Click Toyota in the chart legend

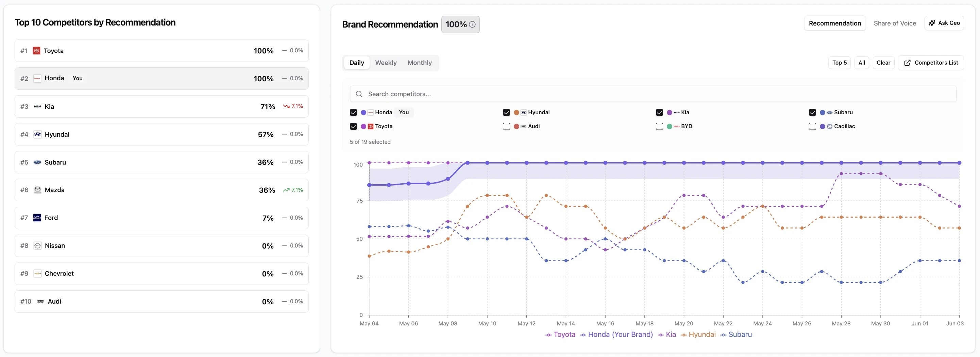coord(560,335)
